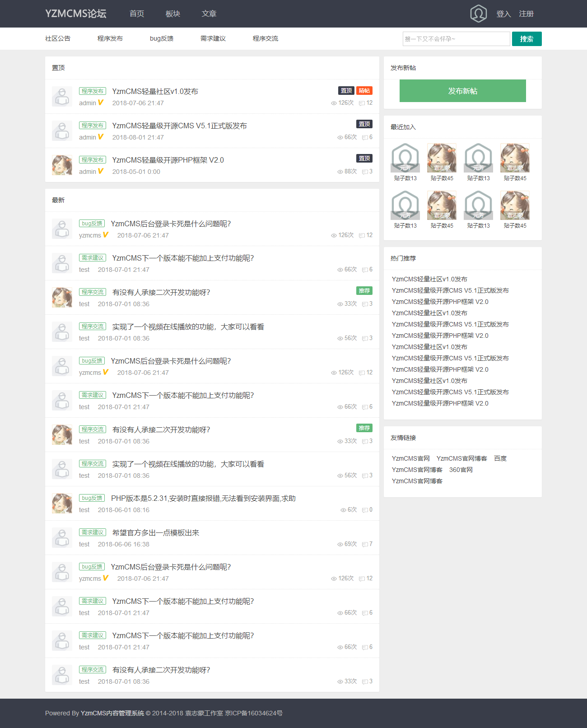Click the comment count icon on PHP版本是5.2.31 post
This screenshot has height=728, width=587.
coord(364,510)
